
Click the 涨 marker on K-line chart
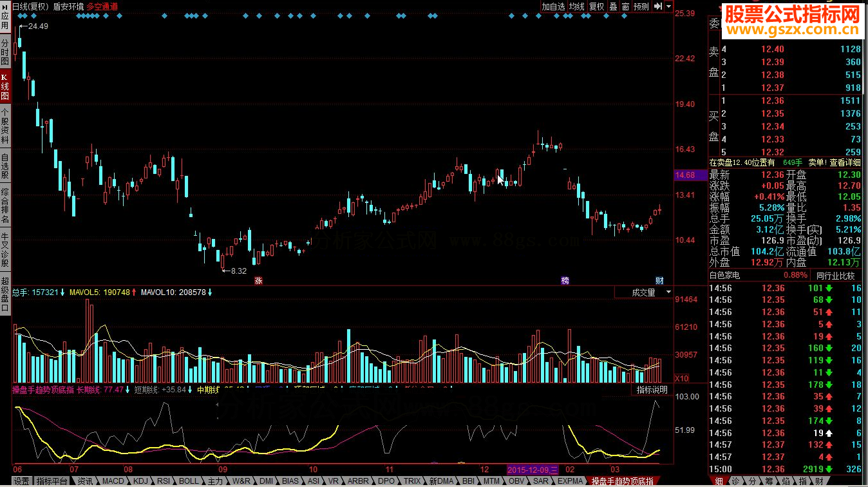click(259, 280)
